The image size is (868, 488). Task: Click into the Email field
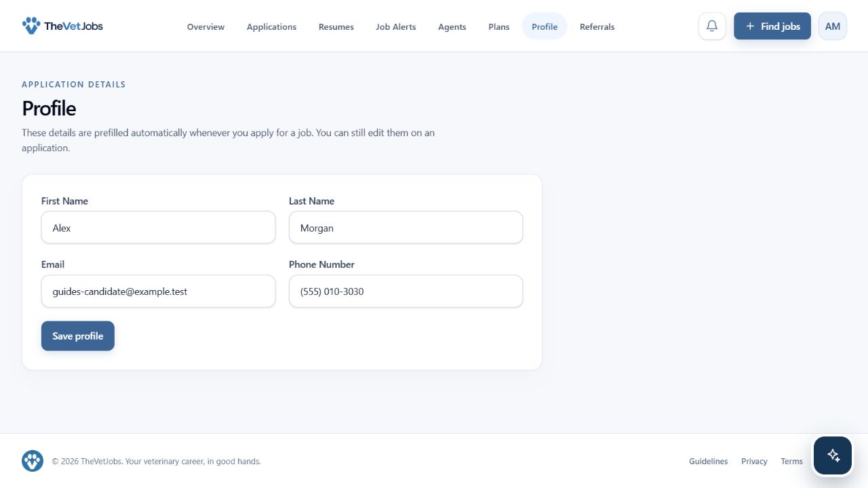[159, 291]
